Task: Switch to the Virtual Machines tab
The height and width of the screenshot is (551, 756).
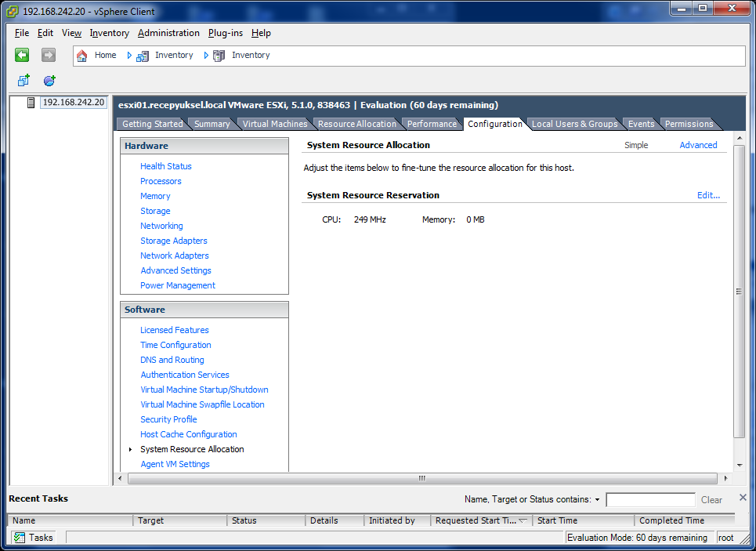Action: pos(275,124)
